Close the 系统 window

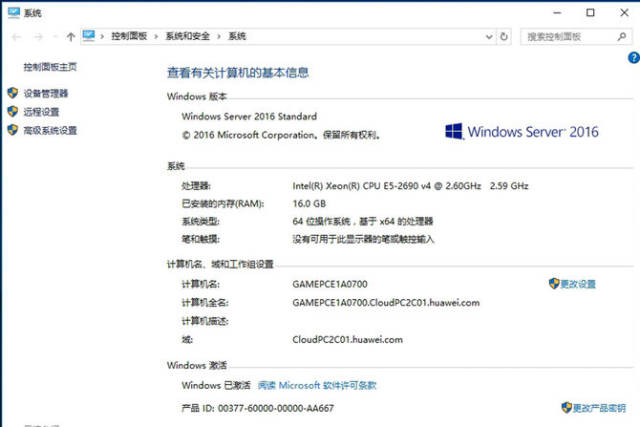coord(624,13)
